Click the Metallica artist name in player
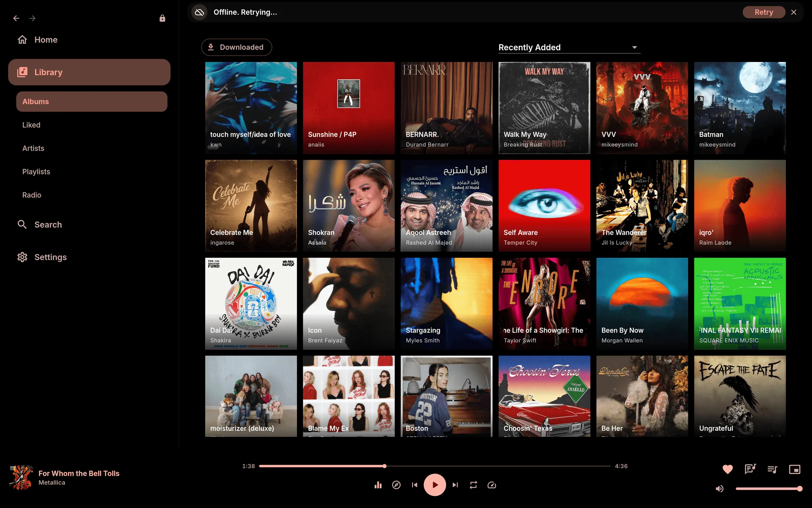The width and height of the screenshot is (812, 508). point(52,483)
